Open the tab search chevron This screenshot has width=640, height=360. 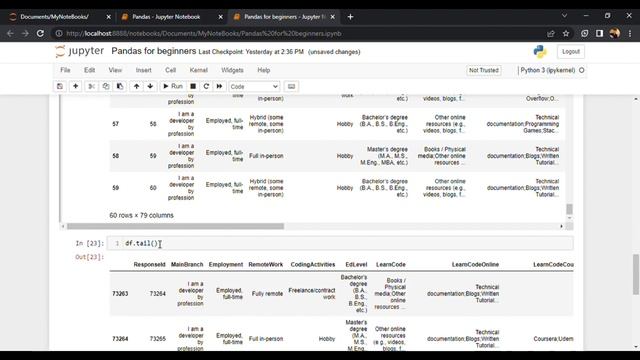[x=564, y=16]
